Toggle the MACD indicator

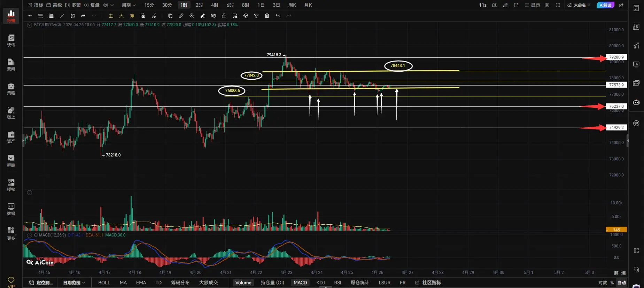(x=300, y=283)
